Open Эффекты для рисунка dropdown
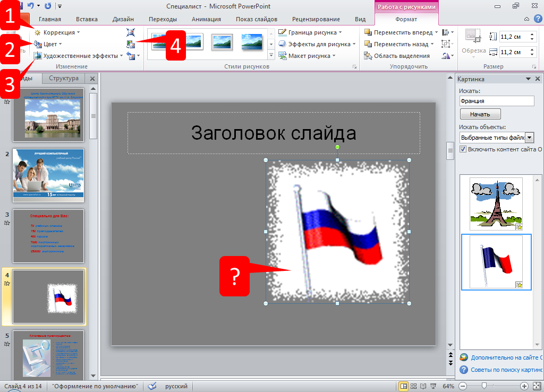Viewport: 544px width, 392px height. 317,44
